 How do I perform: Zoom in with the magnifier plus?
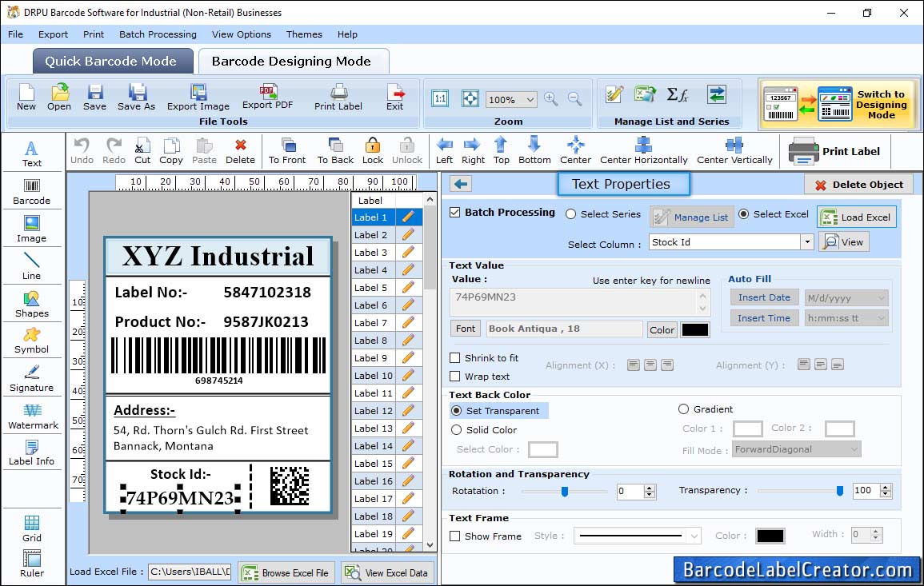[551, 99]
